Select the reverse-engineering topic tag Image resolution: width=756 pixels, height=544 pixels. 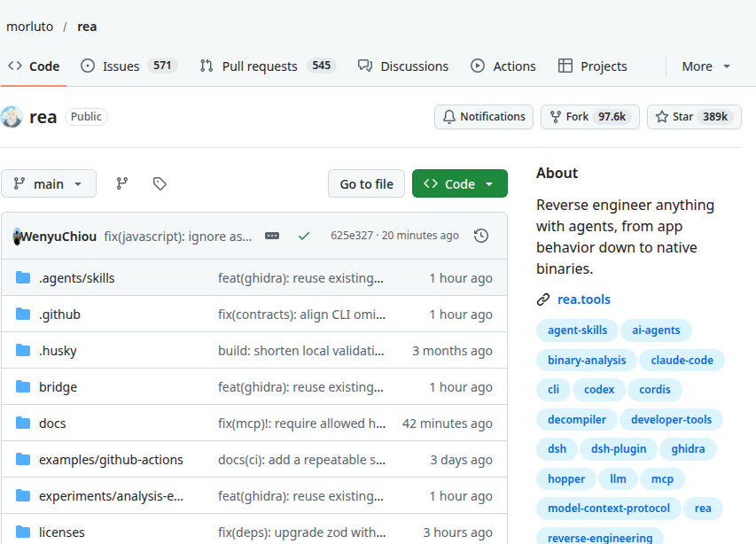coord(600,537)
